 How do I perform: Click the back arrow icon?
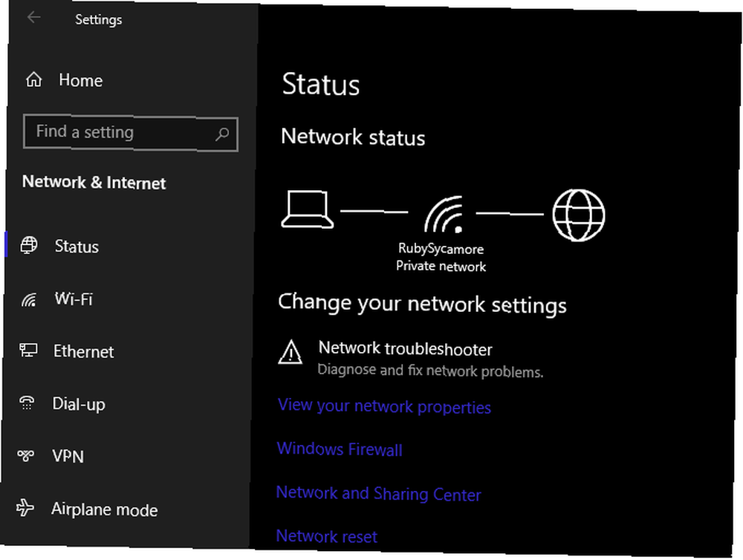[33, 18]
